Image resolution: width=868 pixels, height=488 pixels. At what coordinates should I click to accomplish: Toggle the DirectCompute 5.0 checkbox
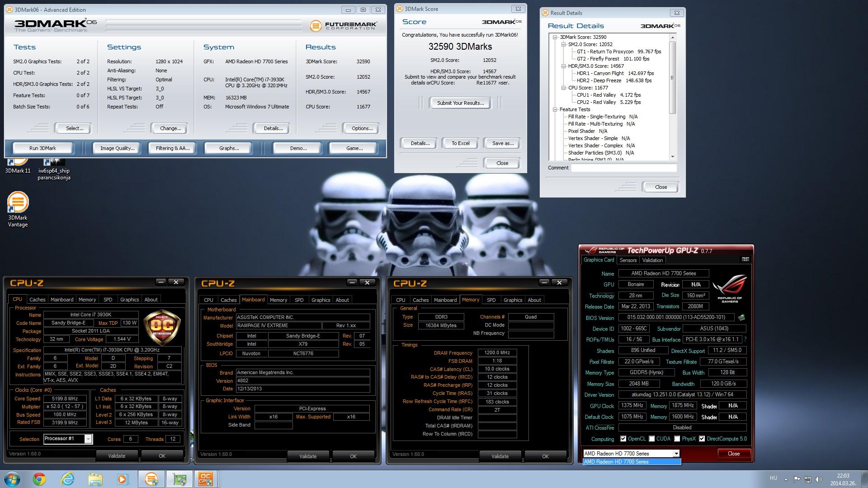pyautogui.click(x=702, y=439)
